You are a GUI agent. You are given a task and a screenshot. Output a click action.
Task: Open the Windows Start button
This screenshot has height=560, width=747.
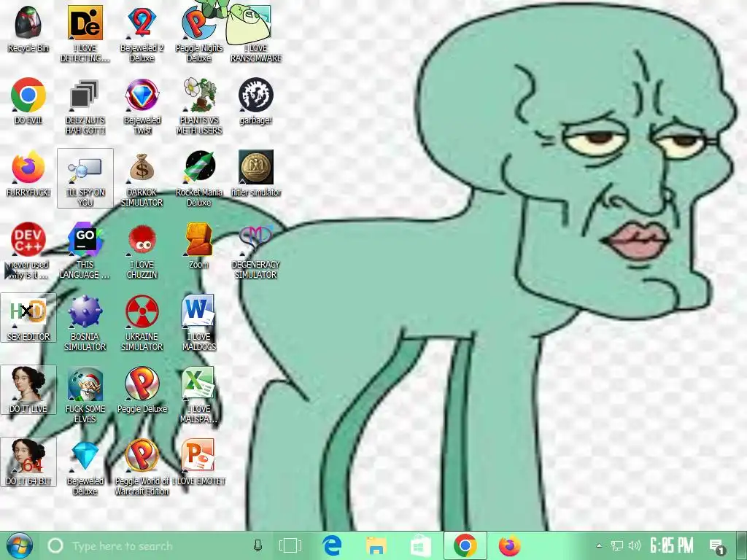(18, 545)
